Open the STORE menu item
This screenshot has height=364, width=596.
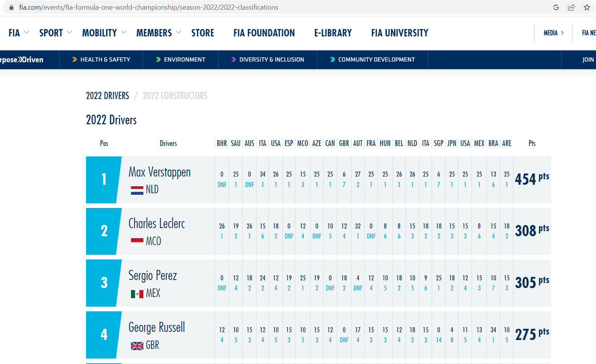pos(203,33)
